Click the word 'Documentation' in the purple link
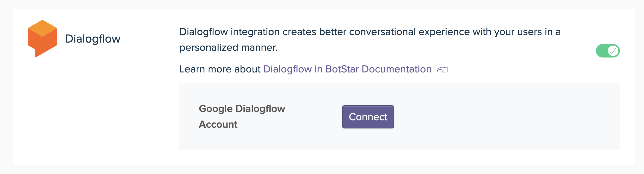 coord(397,69)
